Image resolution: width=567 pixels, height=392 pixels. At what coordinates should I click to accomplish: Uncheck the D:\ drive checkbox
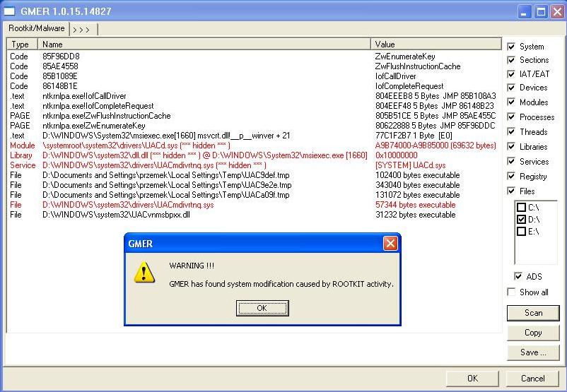click(521, 219)
